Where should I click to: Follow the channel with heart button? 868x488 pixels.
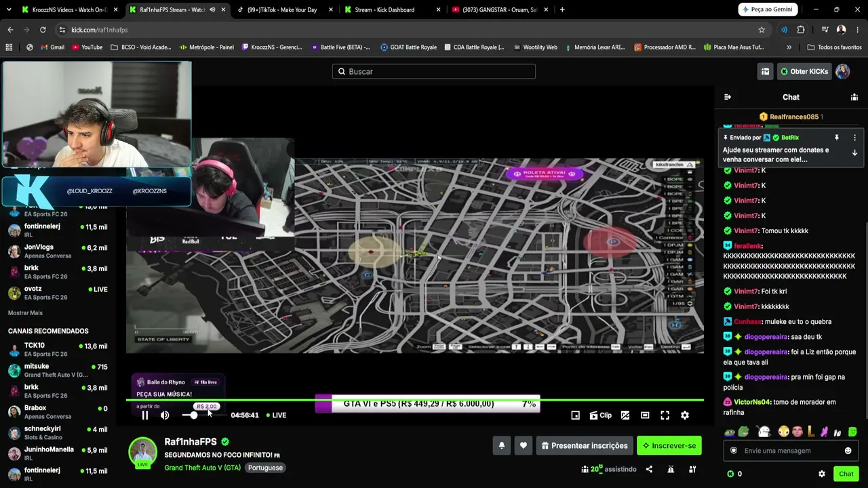(523, 445)
